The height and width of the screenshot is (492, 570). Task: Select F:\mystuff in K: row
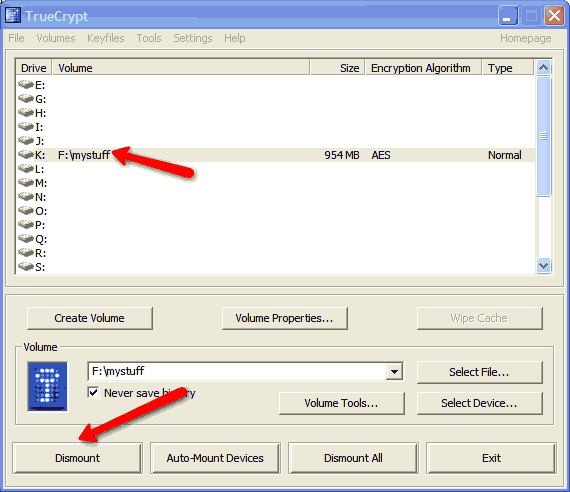[x=84, y=155]
